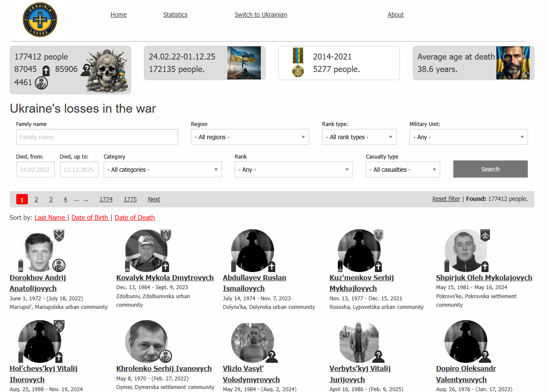Click unit emblem badge on Kuz'menkov Serhij's card

(x=379, y=236)
